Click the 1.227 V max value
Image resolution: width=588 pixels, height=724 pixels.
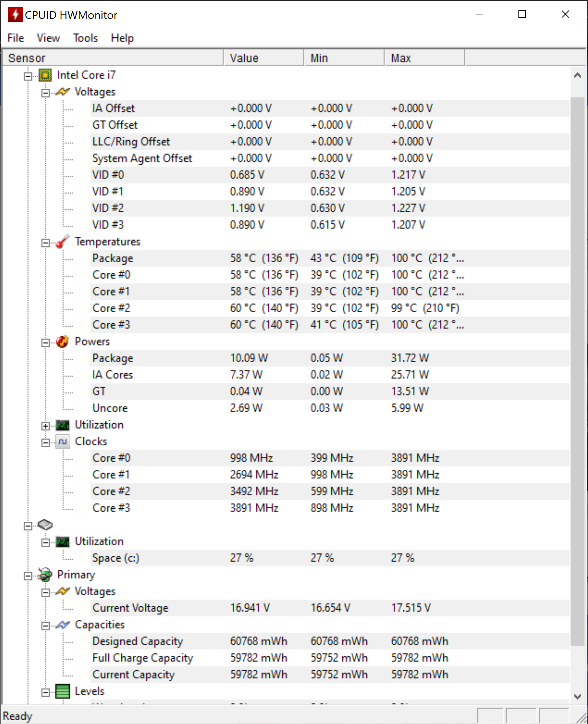408,208
